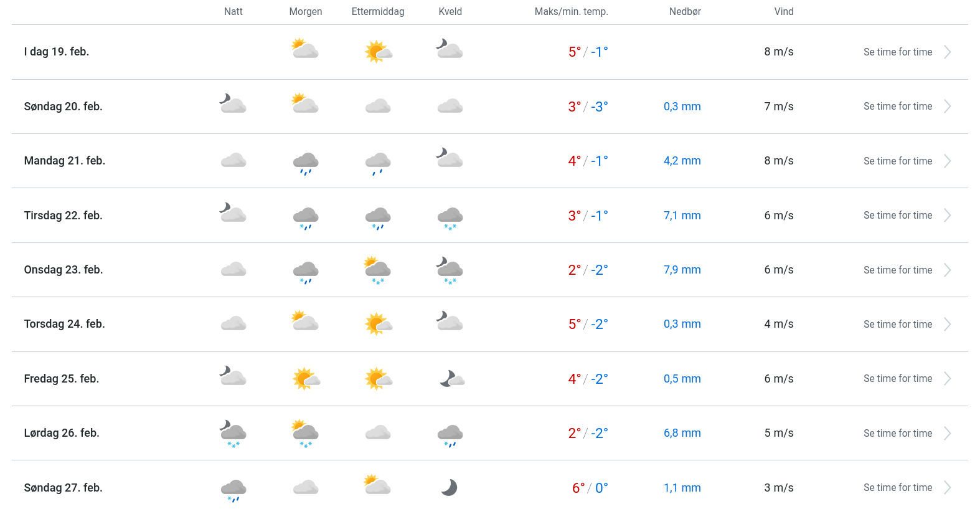Click Wednesday's afternoon sun and snow icon
Viewport: 980px width, 514px height.
tap(378, 270)
